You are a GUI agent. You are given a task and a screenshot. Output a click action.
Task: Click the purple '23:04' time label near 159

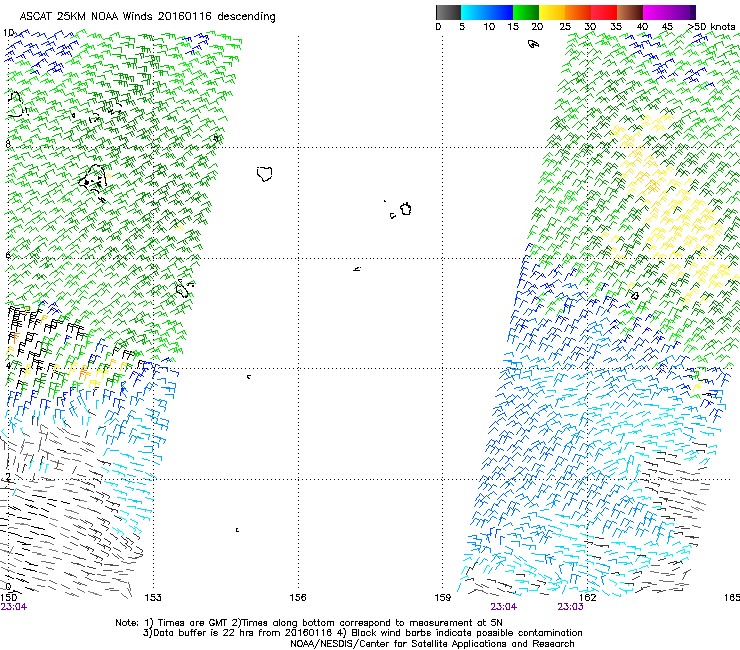coord(504,607)
